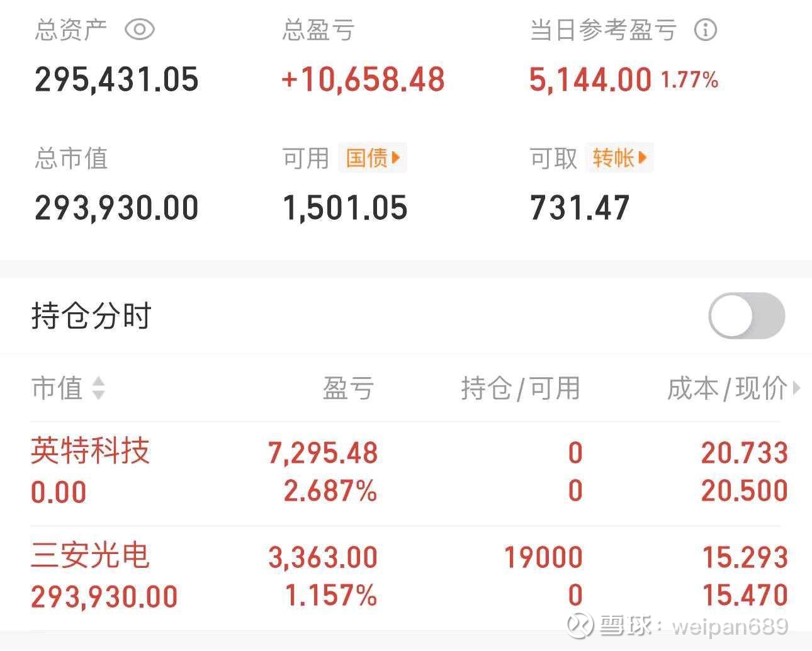Open the 英特科技 holding row

pyautogui.click(x=90, y=451)
